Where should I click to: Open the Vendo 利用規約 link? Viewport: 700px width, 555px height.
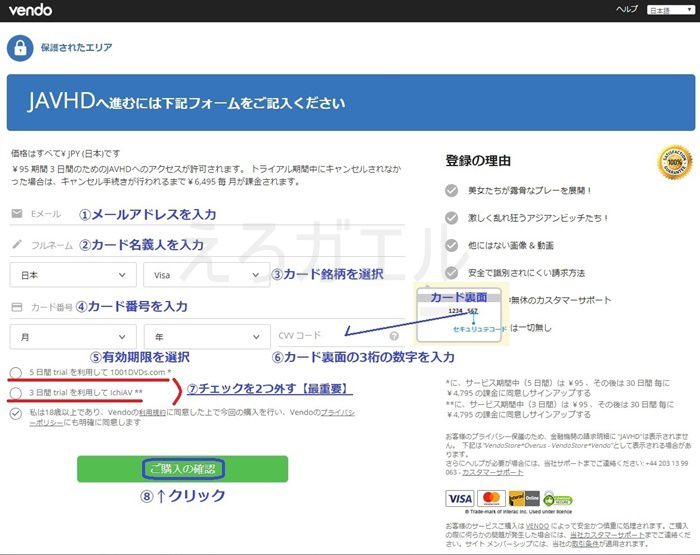[153, 413]
